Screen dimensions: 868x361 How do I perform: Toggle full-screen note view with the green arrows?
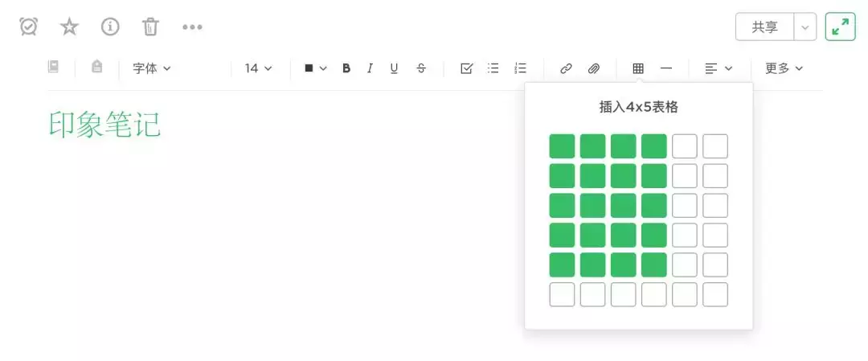[841, 27]
